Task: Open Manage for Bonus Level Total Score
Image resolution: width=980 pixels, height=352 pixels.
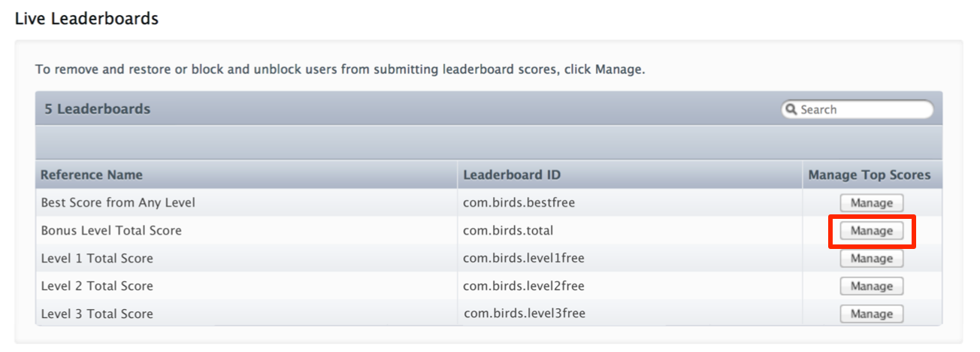Action: pos(872,231)
